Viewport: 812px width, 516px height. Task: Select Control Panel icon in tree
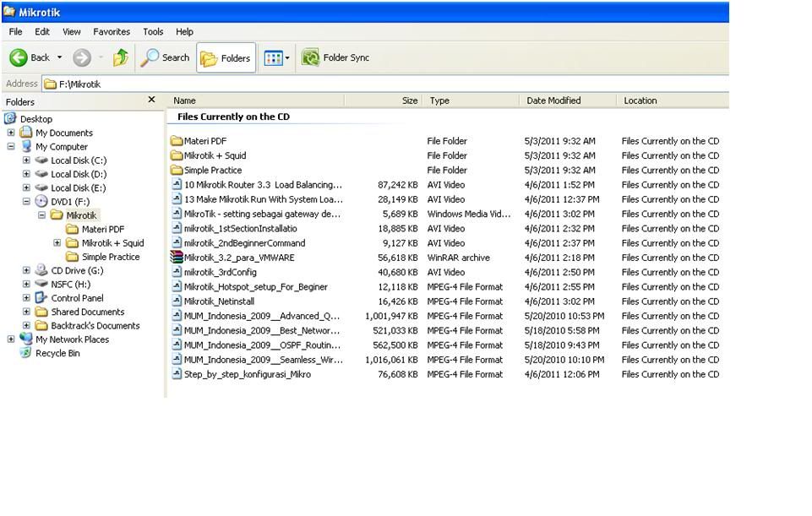point(41,297)
